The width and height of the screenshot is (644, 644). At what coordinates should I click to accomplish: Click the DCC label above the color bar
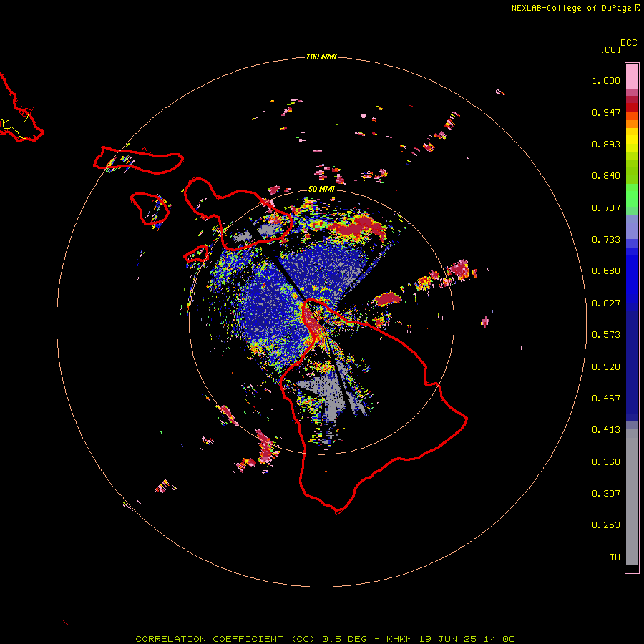pyautogui.click(x=628, y=43)
